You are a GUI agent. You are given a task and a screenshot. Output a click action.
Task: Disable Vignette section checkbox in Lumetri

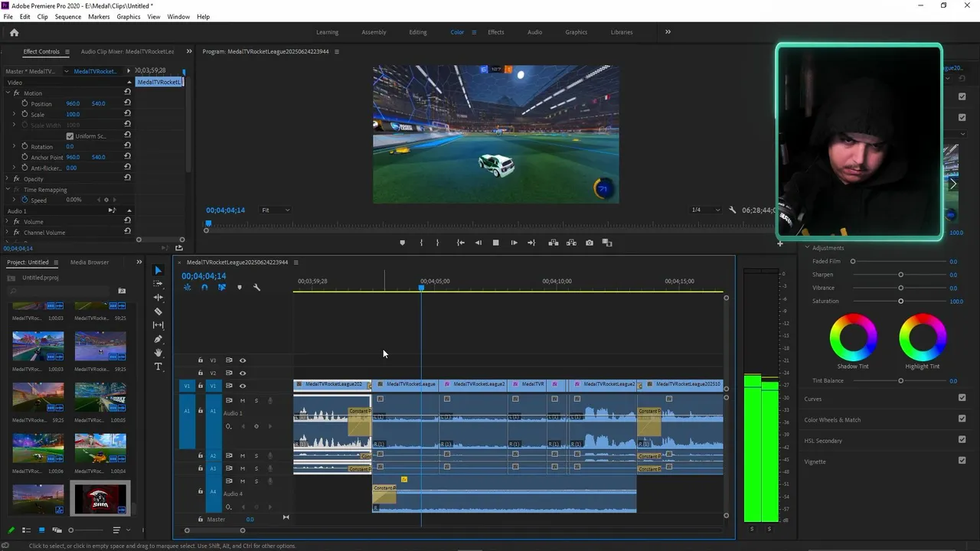pyautogui.click(x=962, y=461)
